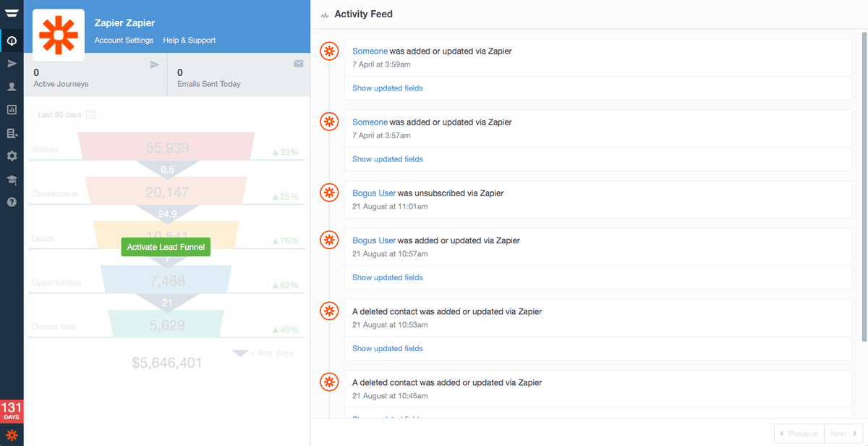Image resolution: width=868 pixels, height=446 pixels.
Task: Open Bogus User link in unsubscribed entry
Action: pos(374,193)
